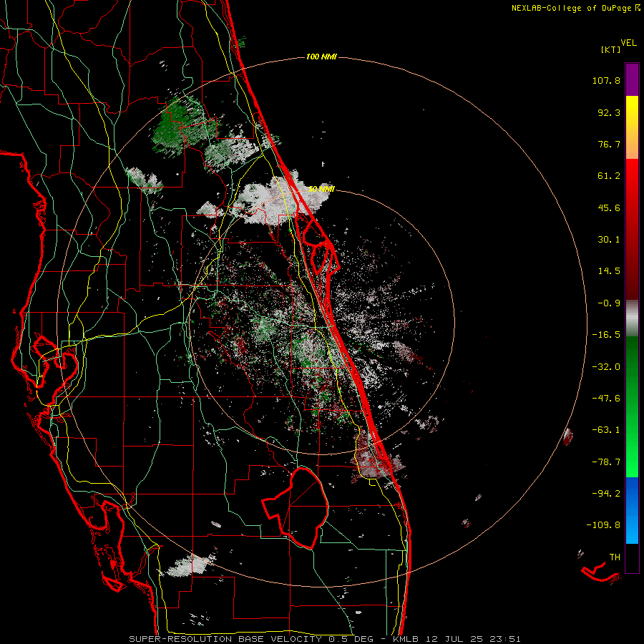Click the 50 NMI range ring label
Screen dimensions: 644x644
pyautogui.click(x=321, y=189)
